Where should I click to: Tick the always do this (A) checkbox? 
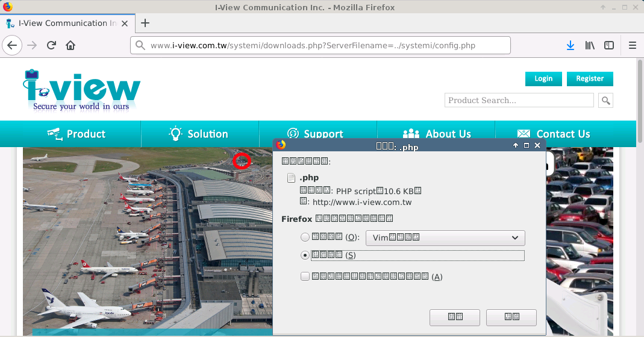(305, 277)
